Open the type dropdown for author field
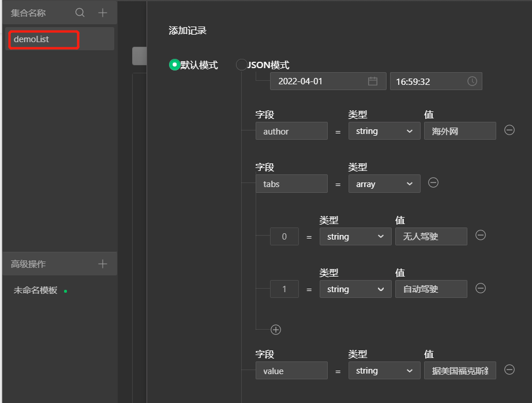The image size is (532, 403). tap(384, 130)
